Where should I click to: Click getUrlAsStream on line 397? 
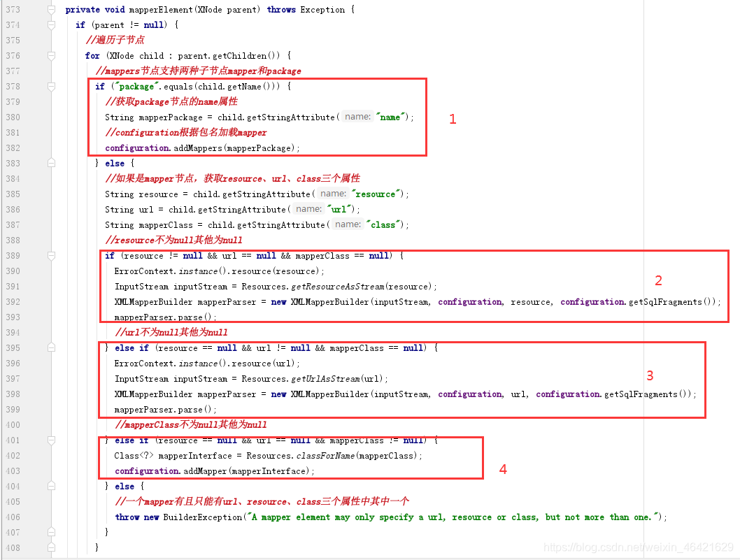[x=325, y=379]
